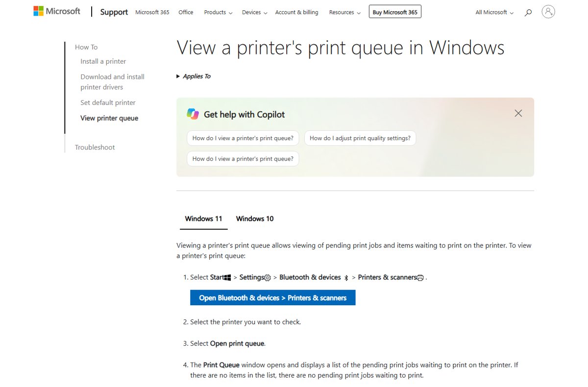Ask Copilot how to adjust print quality settings
The height and width of the screenshot is (387, 588).
click(x=360, y=138)
